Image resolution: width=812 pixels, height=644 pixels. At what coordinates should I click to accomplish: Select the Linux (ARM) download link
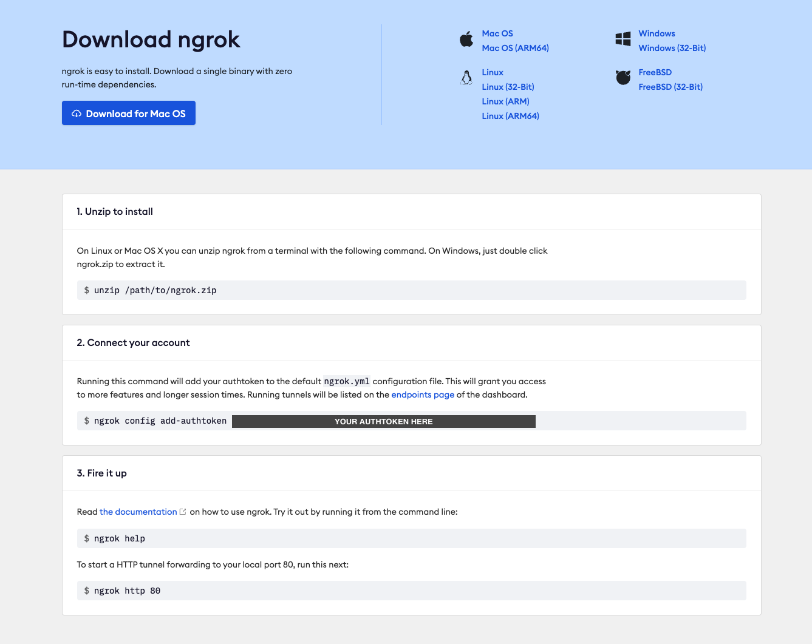coord(506,101)
